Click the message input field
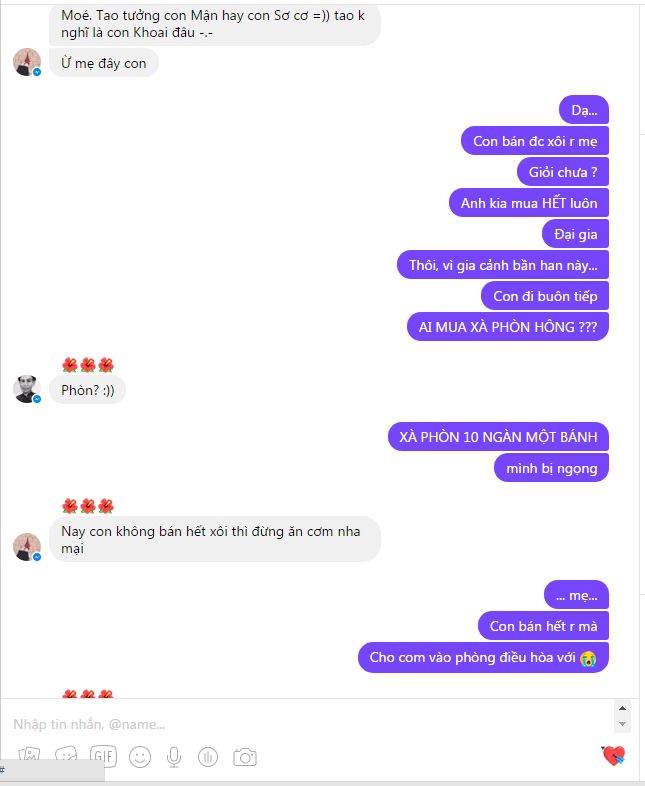Image resolution: width=645 pixels, height=786 pixels. pyautogui.click(x=307, y=724)
